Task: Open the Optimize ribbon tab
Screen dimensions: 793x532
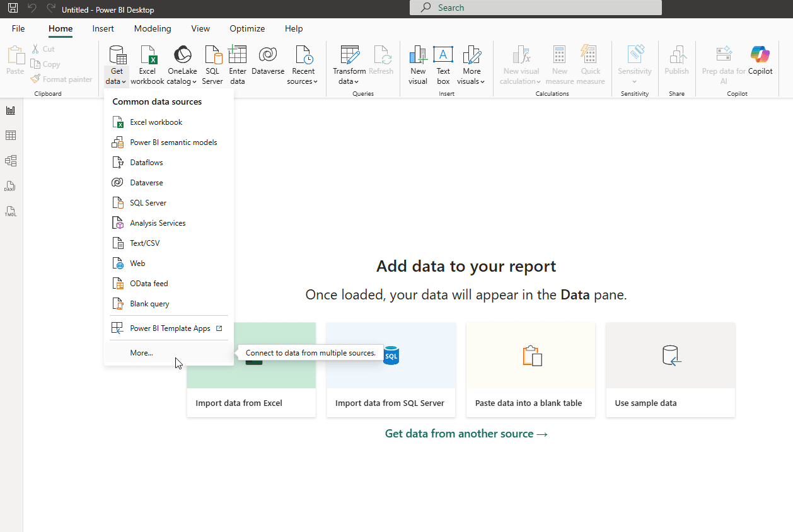Action: click(247, 28)
